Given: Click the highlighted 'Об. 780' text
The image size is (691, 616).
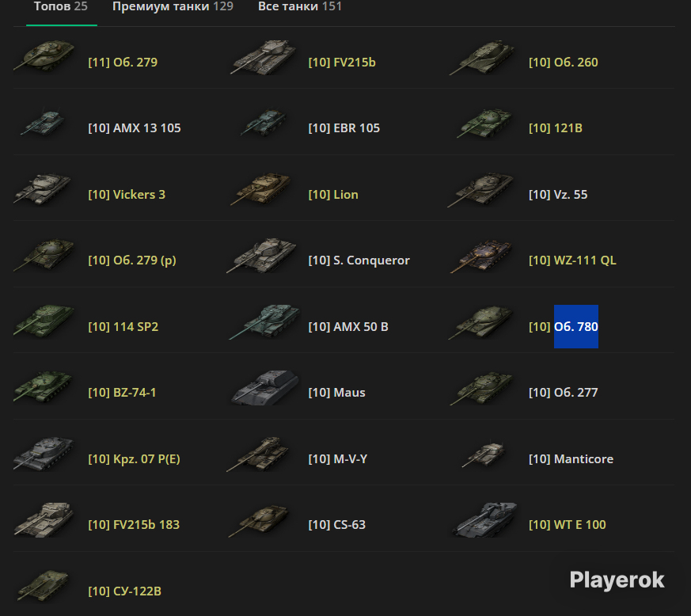Looking at the screenshot, I should click(x=576, y=327).
